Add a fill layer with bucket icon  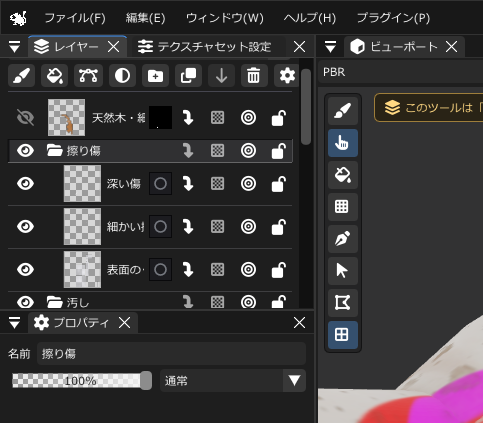click(55, 76)
